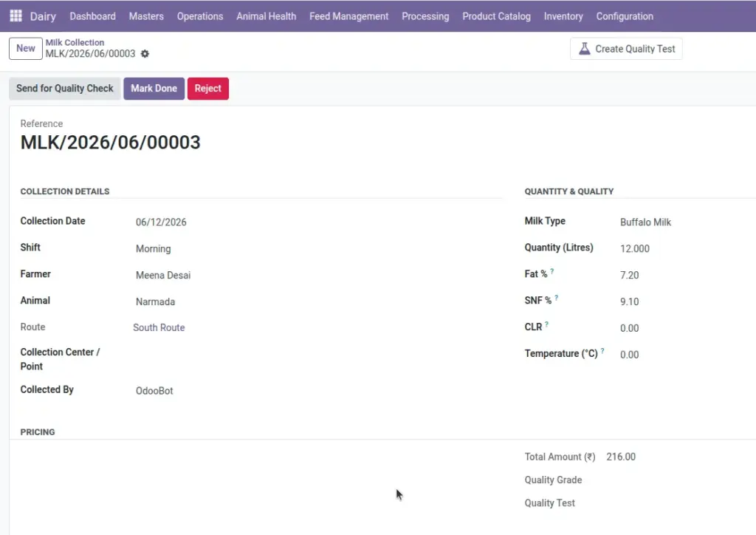756x535 pixels.
Task: Mark the collection as Done
Action: point(154,88)
